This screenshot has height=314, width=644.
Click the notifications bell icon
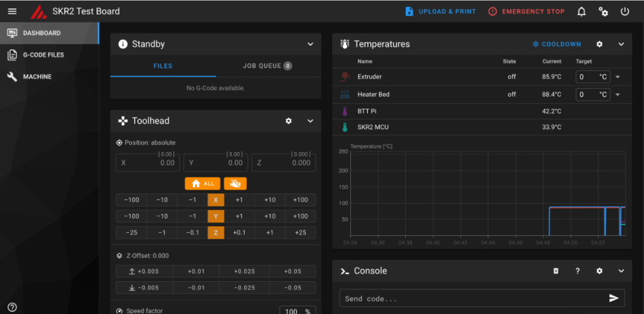point(582,12)
